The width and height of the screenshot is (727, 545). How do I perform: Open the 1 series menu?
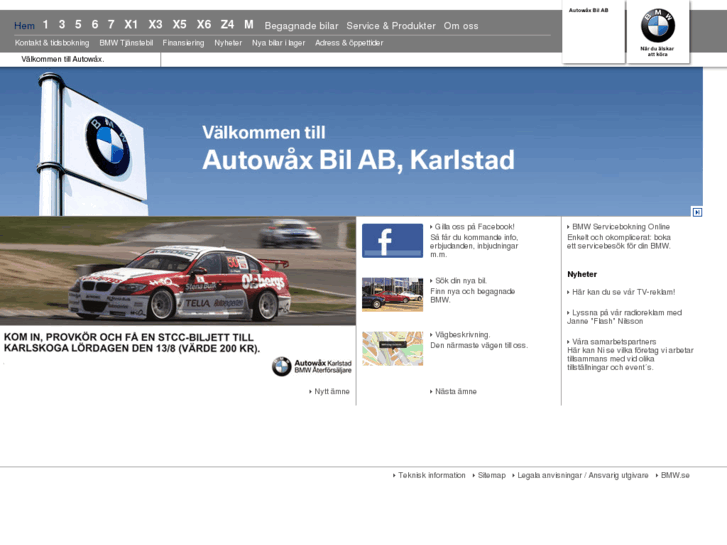45,25
